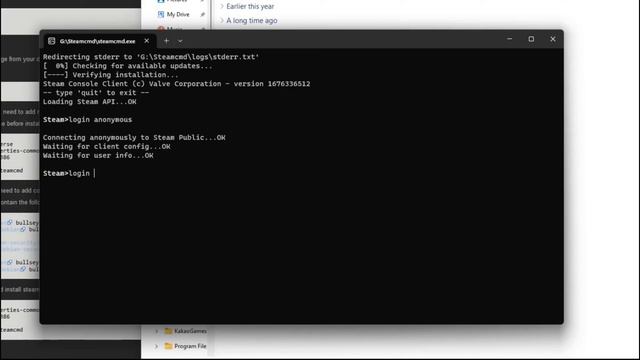Click the terminal icon on steamcmd tab
Image resolution: width=640 pixels, height=360 pixels.
coord(51,41)
